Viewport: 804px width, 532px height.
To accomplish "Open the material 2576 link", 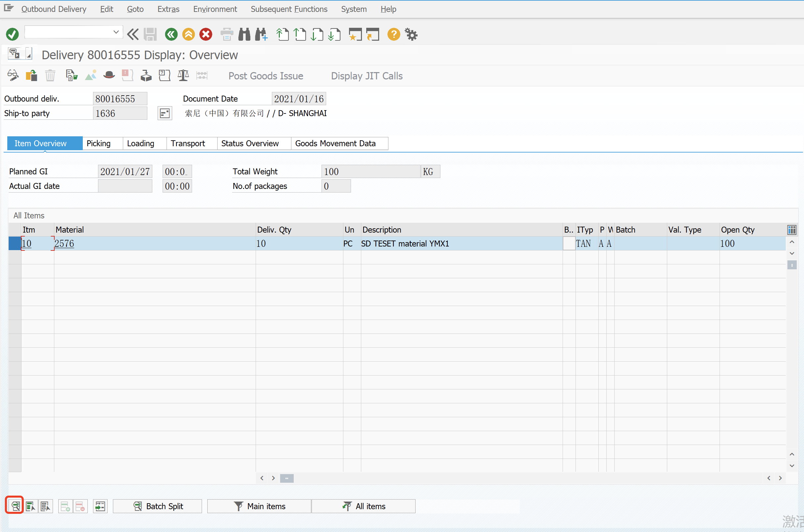I will coord(64,243).
